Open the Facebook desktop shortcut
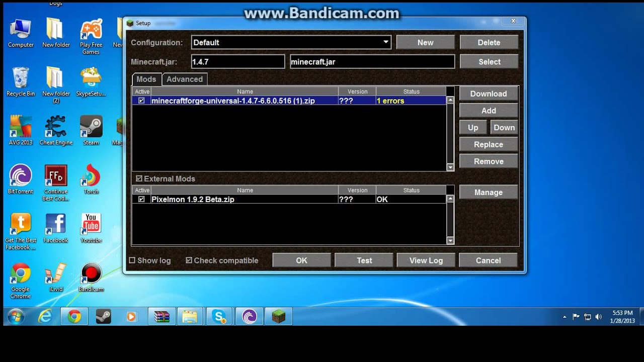This screenshot has width=644, height=362. click(x=56, y=228)
